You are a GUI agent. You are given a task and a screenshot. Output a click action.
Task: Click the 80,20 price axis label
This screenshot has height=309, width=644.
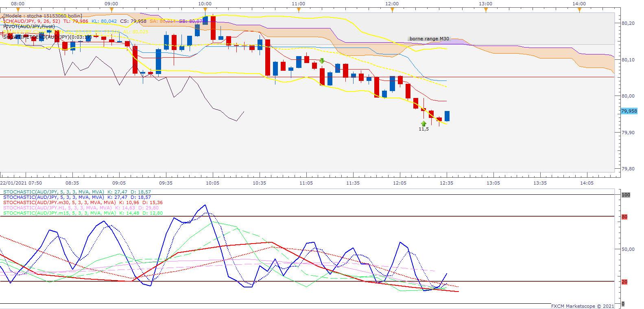pos(628,23)
